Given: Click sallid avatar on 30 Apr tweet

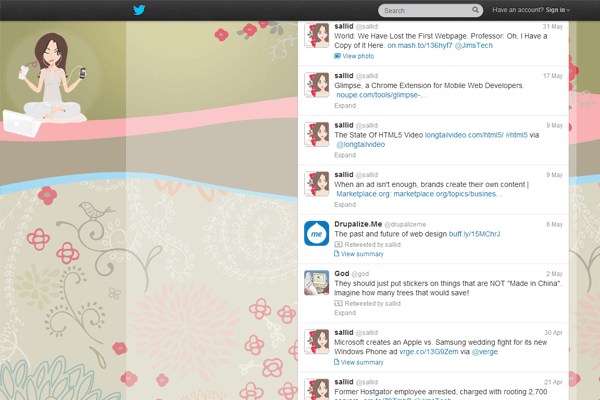Looking at the screenshot, I should pyautogui.click(x=316, y=342).
